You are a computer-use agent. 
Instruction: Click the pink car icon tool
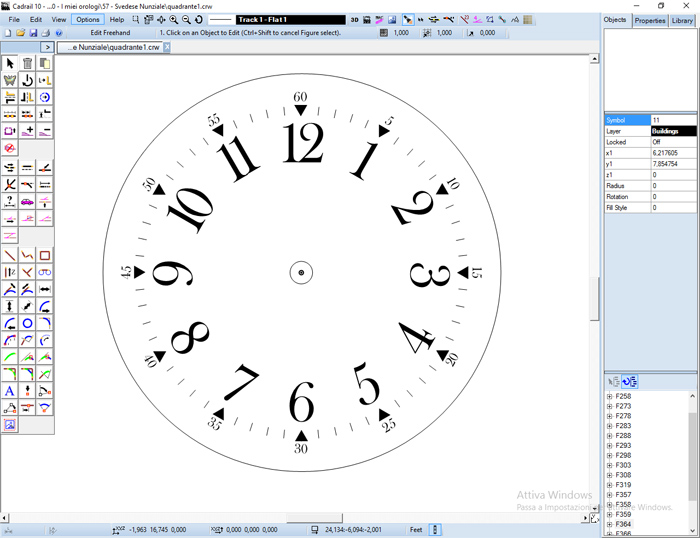(x=27, y=200)
